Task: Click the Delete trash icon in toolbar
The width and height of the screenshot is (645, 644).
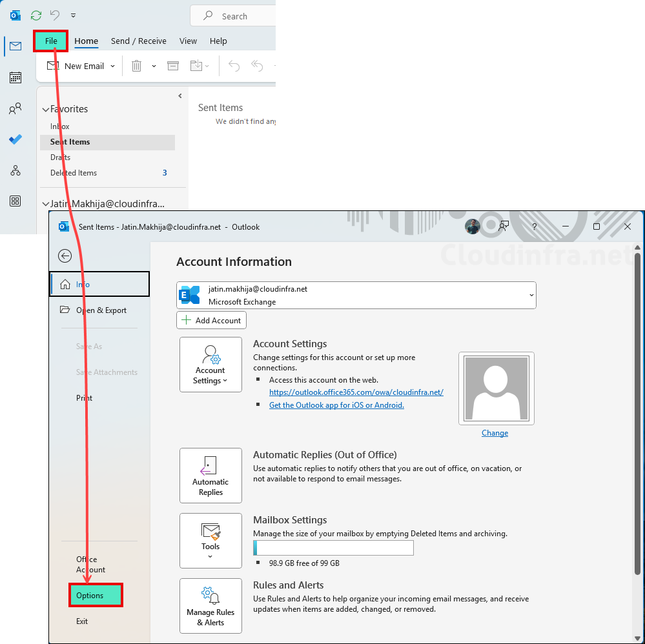Action: pyautogui.click(x=136, y=65)
